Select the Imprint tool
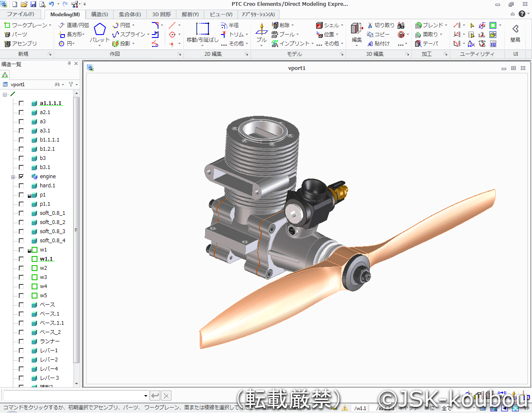This screenshot has height=413, width=532. (x=291, y=44)
